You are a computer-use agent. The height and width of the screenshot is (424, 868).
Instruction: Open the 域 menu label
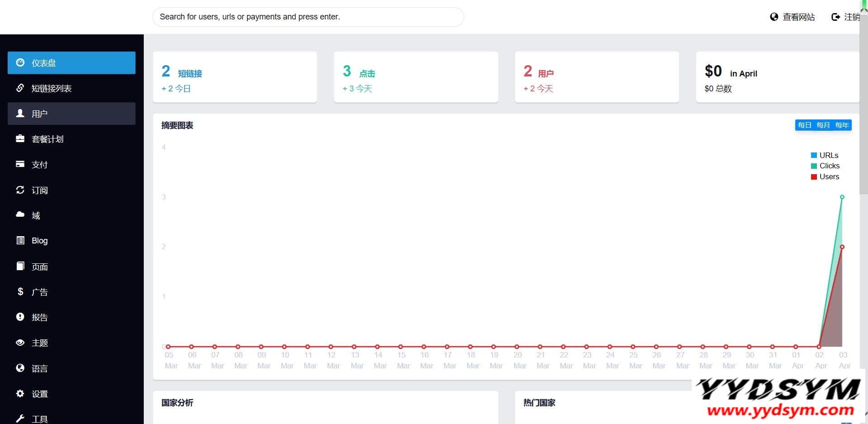click(x=36, y=215)
